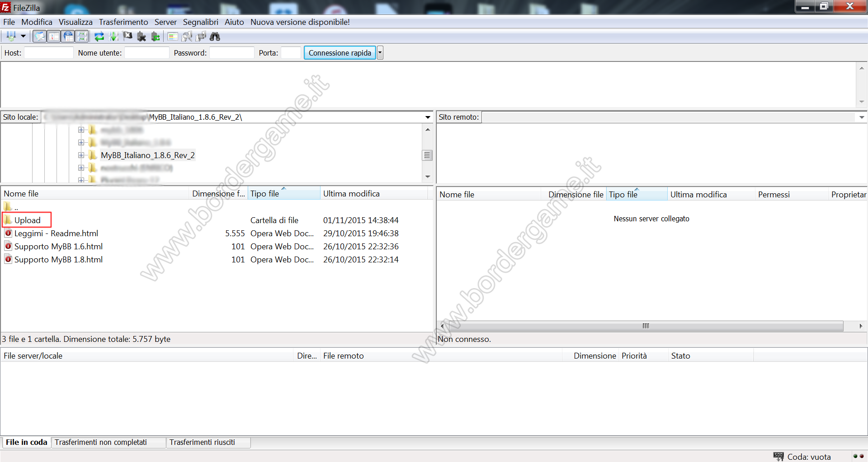Screen dimensions: 868x462
Task: Toggle local directory tree display
Action: 54,37
